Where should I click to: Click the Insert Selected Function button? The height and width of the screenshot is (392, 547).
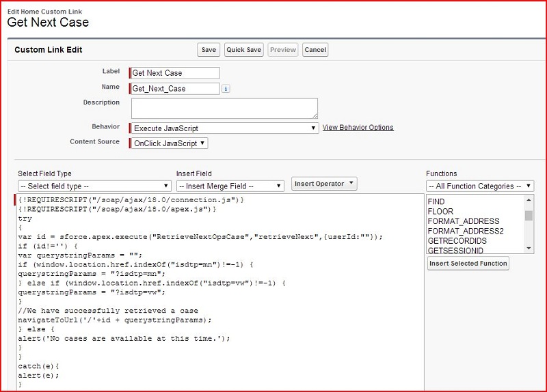coord(468,263)
